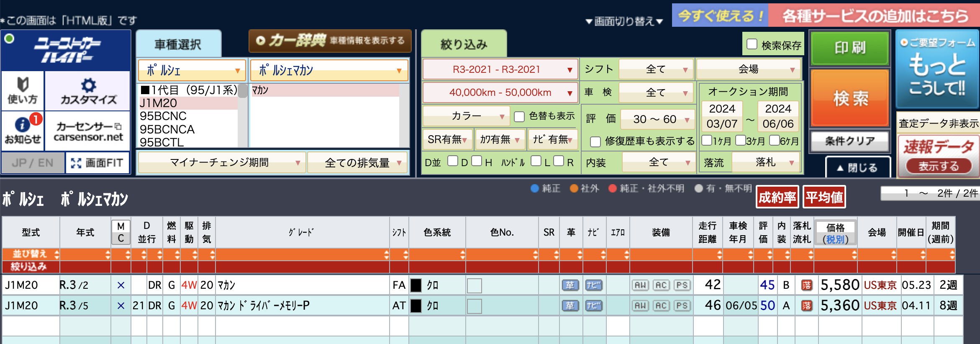
Task: Click the 色No. box in R.3/2 row
Action: point(474,286)
